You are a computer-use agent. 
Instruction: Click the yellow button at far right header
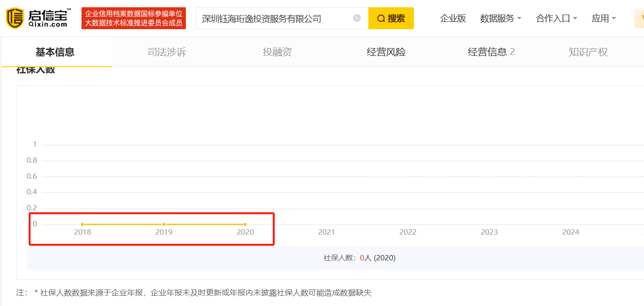coord(639,18)
